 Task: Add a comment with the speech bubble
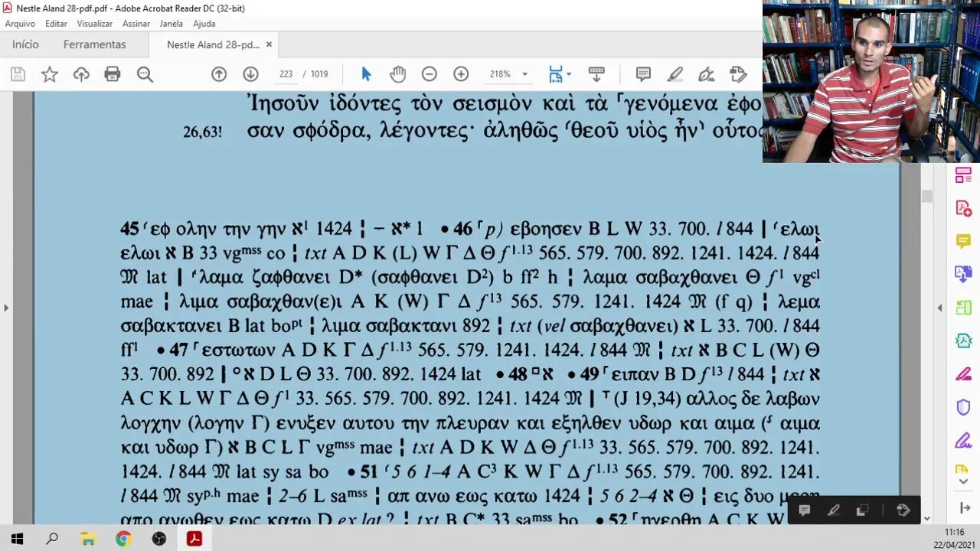(x=643, y=74)
